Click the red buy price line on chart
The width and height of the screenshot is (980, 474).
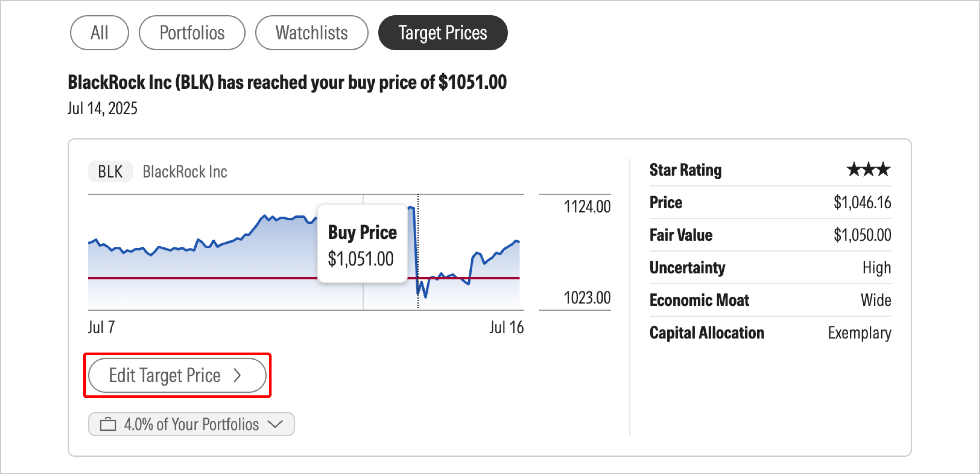click(x=202, y=278)
